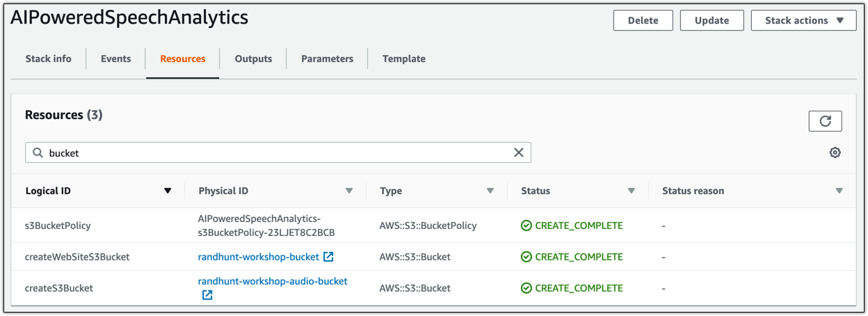Open the Template tab
The height and width of the screenshot is (316, 868).
(403, 58)
